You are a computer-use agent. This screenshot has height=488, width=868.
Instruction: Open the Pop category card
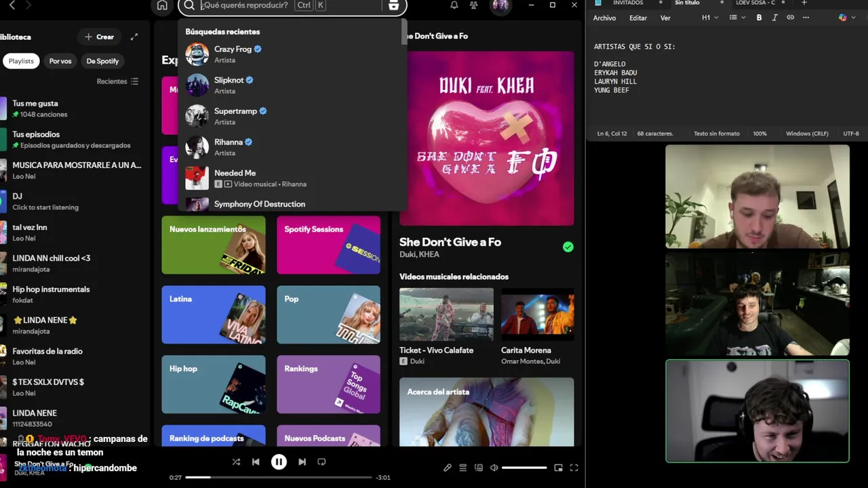click(328, 314)
